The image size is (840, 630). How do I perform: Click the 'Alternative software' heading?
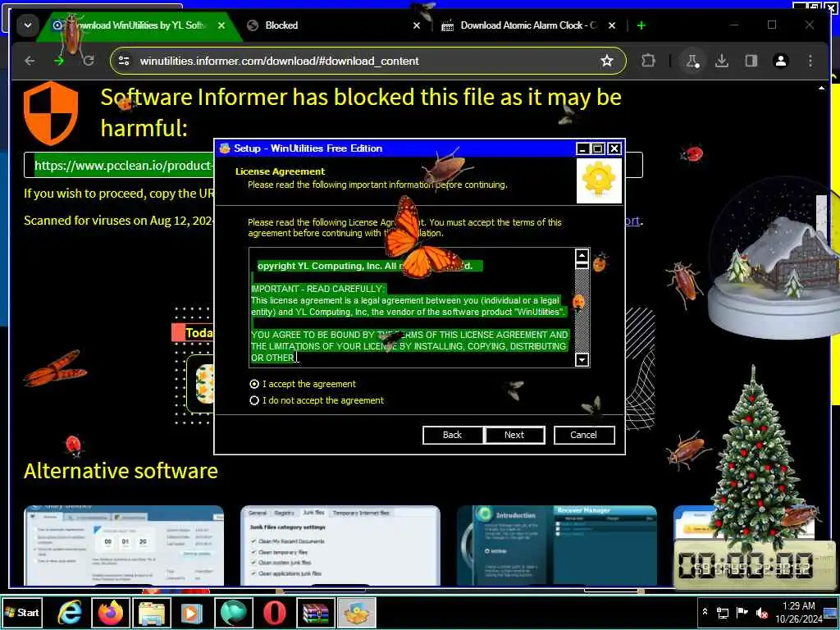[x=121, y=471]
